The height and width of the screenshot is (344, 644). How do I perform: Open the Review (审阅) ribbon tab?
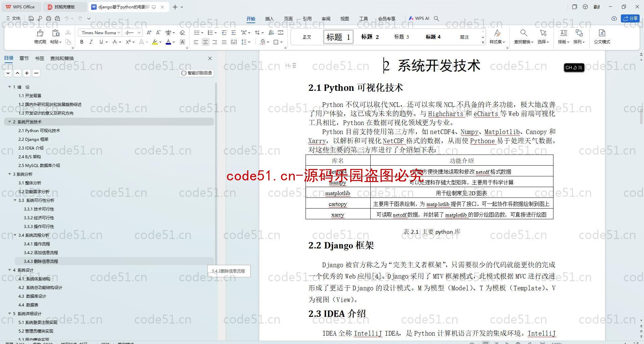pyautogui.click(x=326, y=19)
